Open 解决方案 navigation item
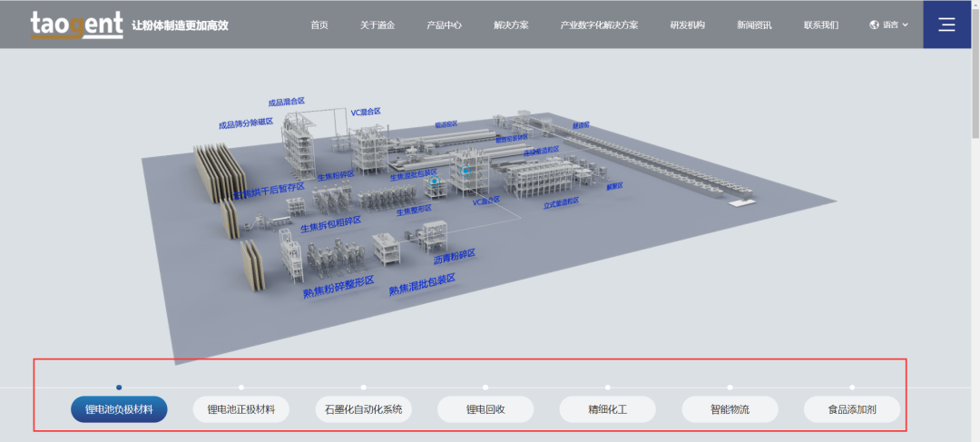980x442 pixels. (511, 25)
